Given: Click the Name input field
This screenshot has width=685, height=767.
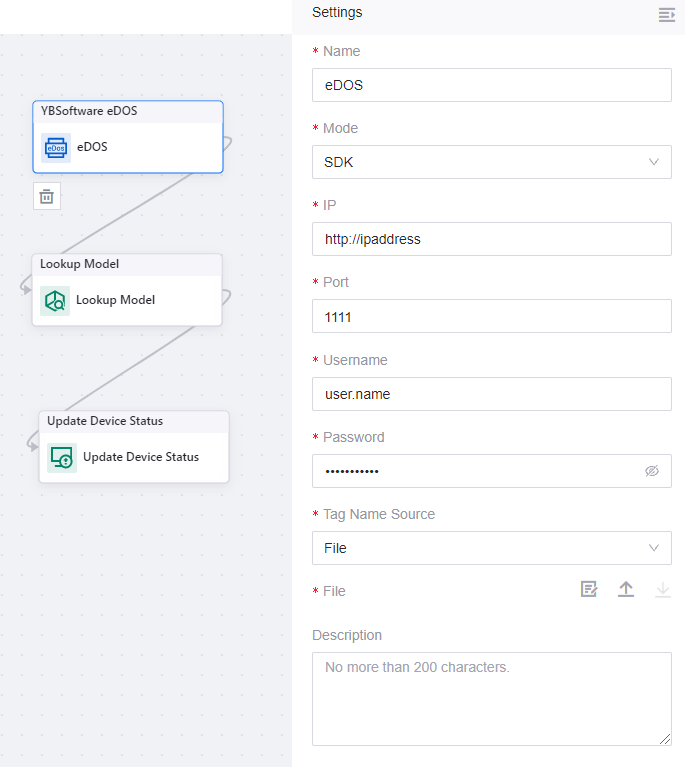Looking at the screenshot, I should (491, 85).
